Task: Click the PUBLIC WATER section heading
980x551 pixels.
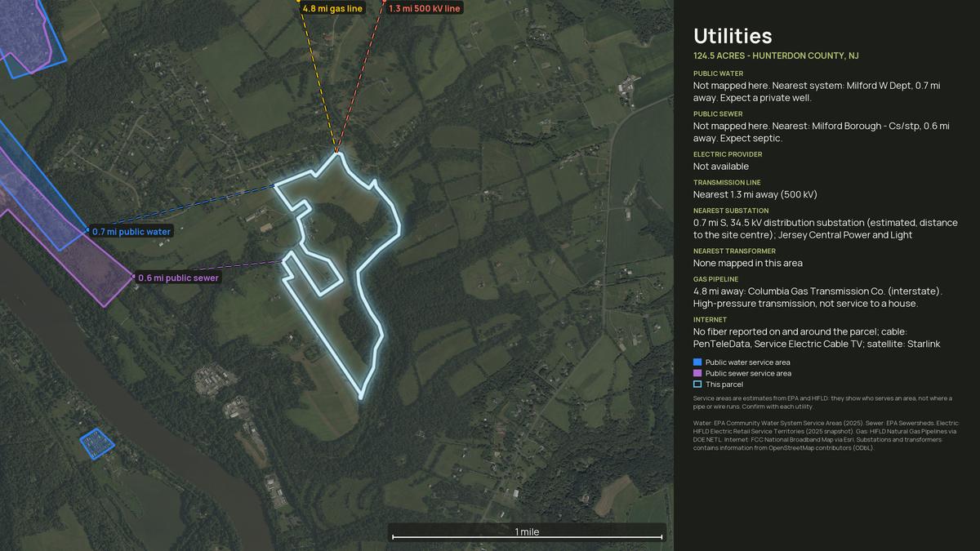Action: pyautogui.click(x=719, y=73)
